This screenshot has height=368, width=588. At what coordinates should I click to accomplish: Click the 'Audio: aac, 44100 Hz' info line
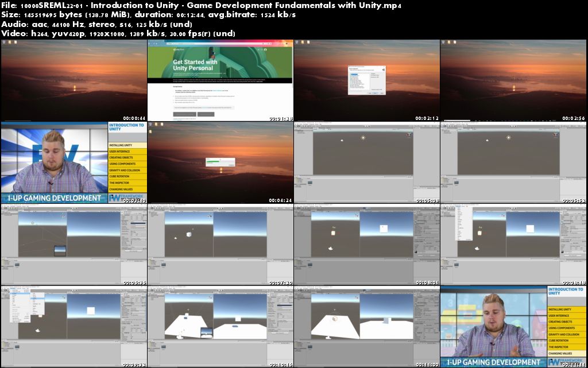coord(96,24)
